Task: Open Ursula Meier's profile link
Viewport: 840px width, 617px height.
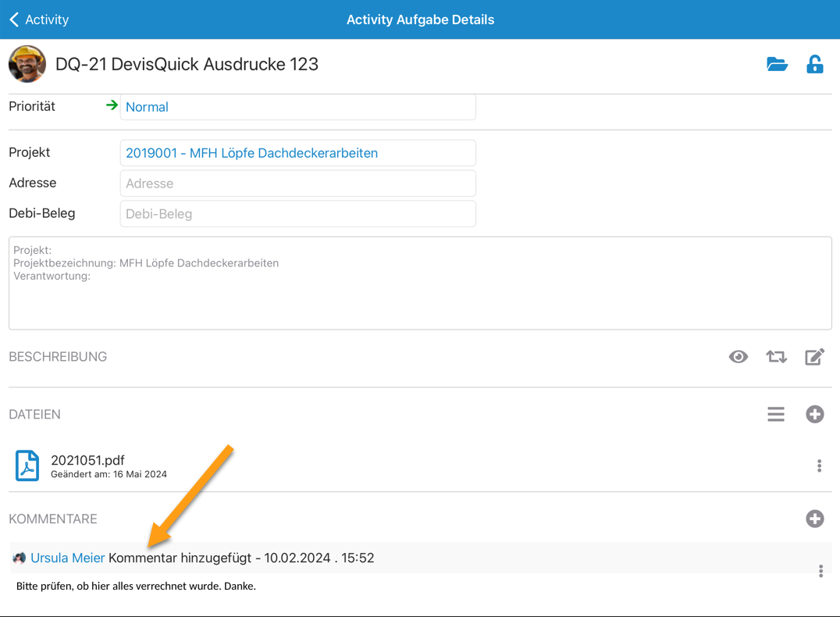Action: [x=67, y=558]
